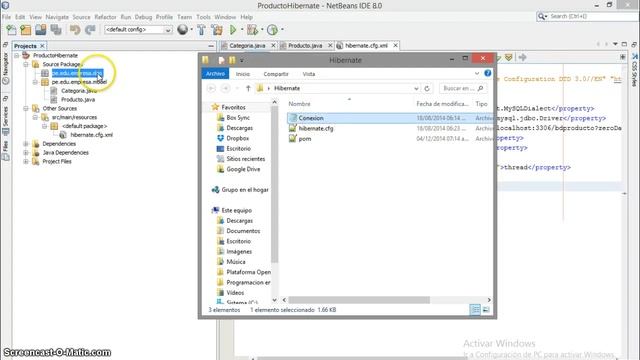Select hibernate.cfg.xml in Projects tree
Screen dimensions: 640x360
tap(91, 135)
